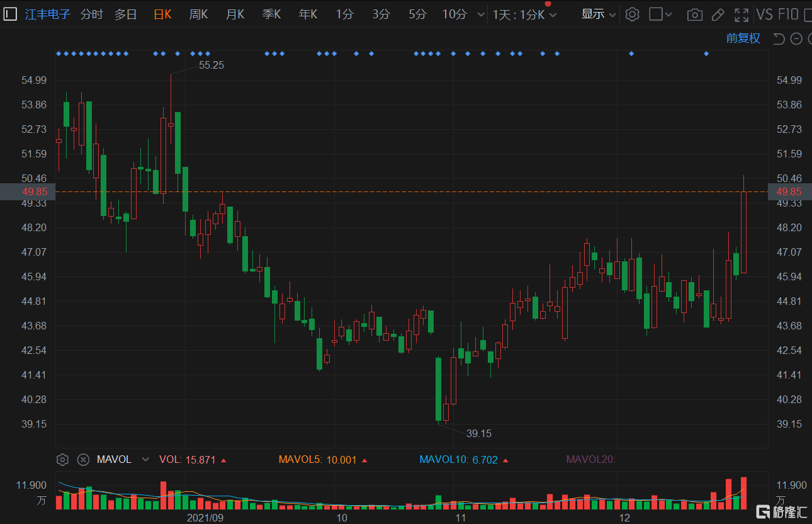Click the 55.25 high price label
This screenshot has height=524, width=812.
(x=211, y=65)
